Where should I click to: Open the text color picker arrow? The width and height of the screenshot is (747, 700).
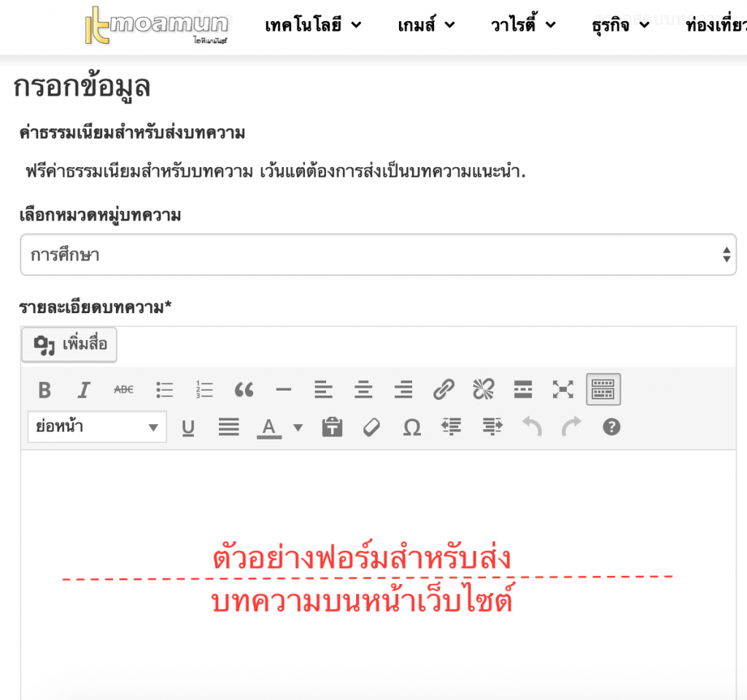tap(298, 427)
